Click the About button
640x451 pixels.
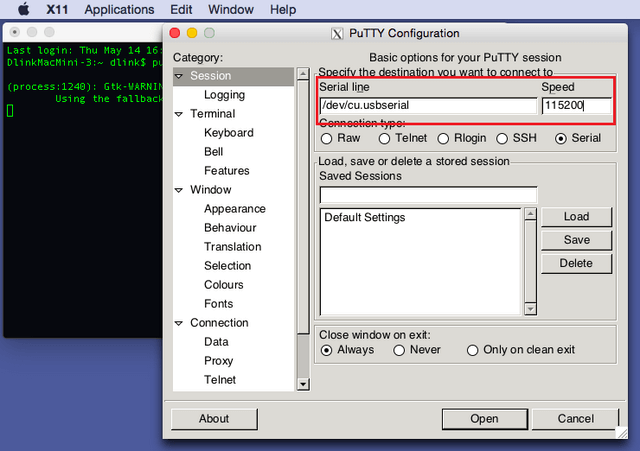click(214, 419)
